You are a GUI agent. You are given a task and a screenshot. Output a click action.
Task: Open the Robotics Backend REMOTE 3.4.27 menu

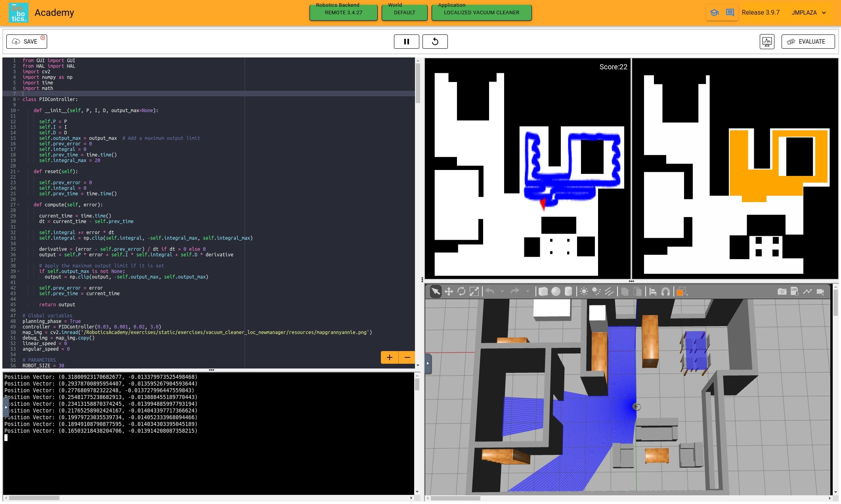click(343, 12)
